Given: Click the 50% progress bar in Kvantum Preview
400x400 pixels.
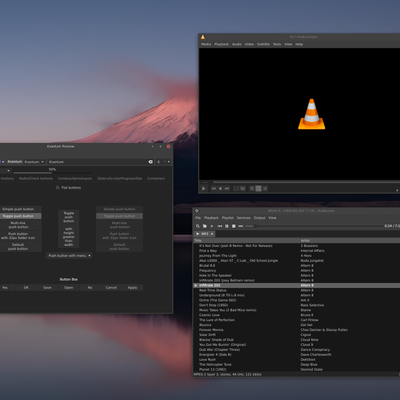Looking at the screenshot, I should click(52, 171).
